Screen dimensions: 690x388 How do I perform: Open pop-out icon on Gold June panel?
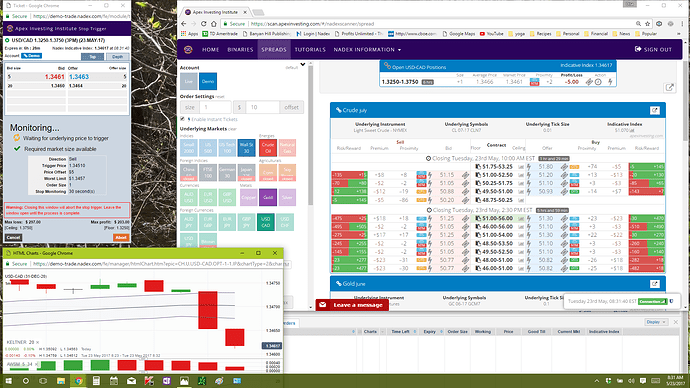click(x=655, y=284)
